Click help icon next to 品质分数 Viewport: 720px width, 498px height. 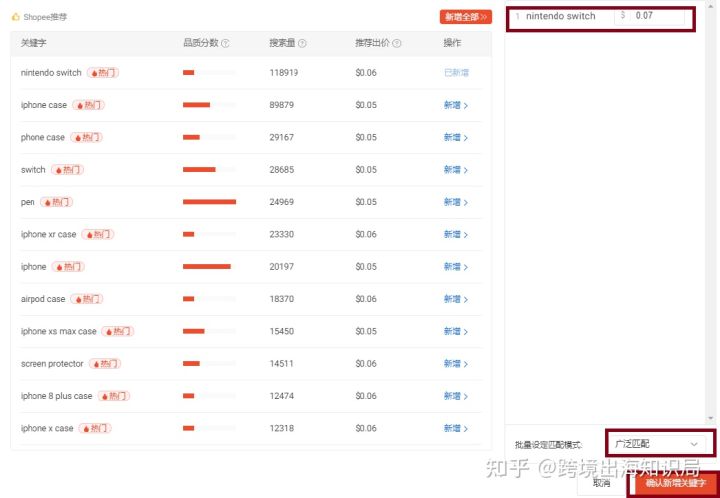click(225, 44)
